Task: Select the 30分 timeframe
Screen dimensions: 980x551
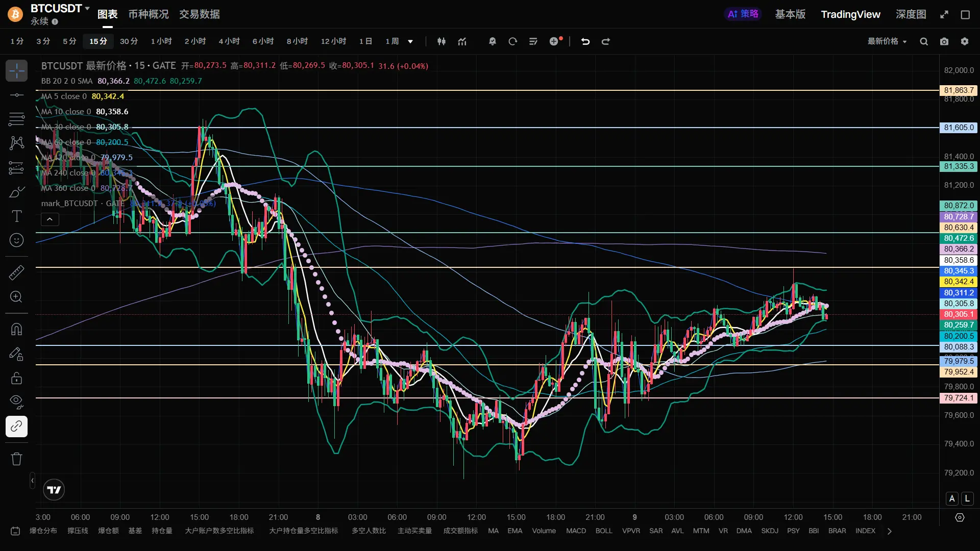Action: click(x=129, y=41)
